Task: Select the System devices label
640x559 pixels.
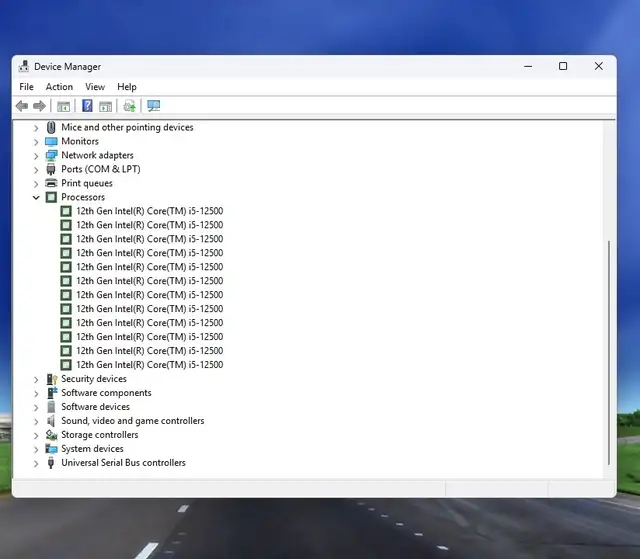Action: pos(92,449)
